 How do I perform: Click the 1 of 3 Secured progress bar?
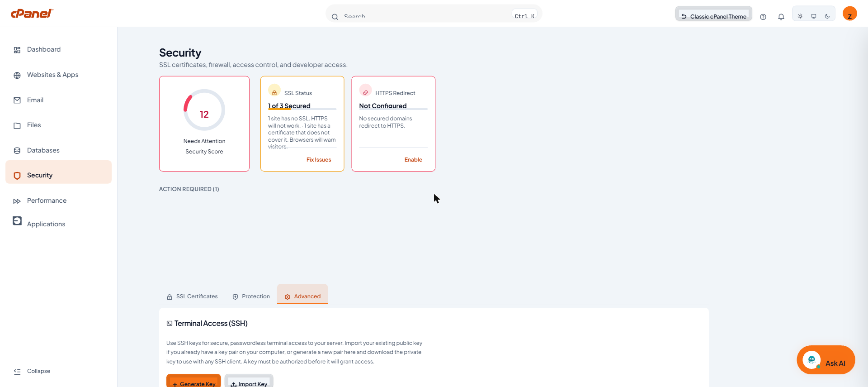pyautogui.click(x=302, y=109)
